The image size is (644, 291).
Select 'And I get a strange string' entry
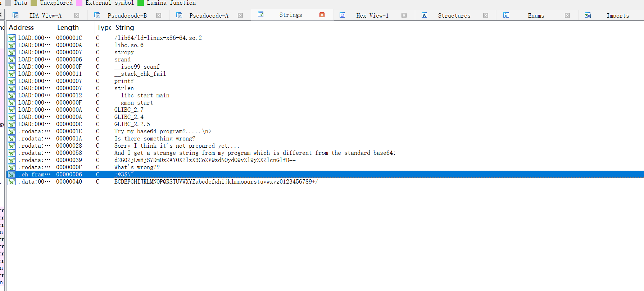[x=255, y=153]
